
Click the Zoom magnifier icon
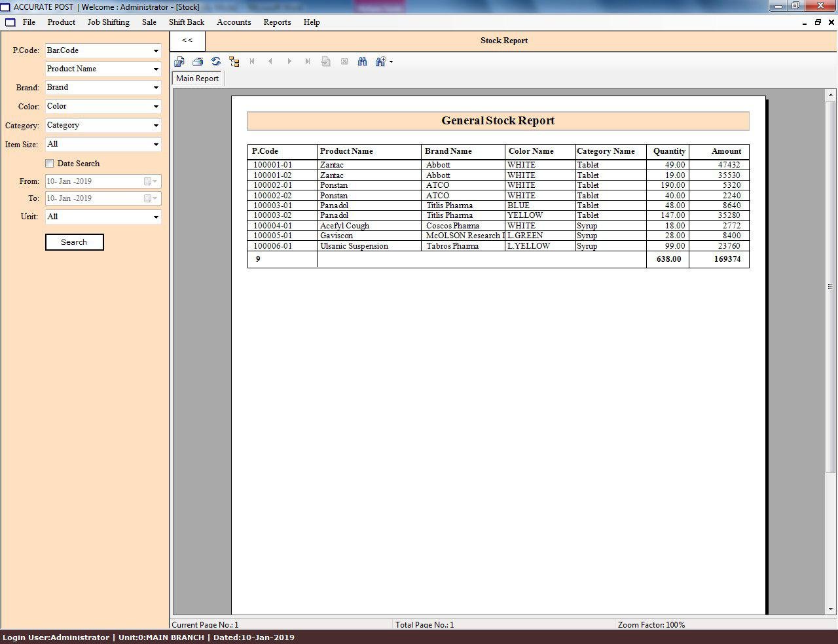pyautogui.click(x=380, y=62)
